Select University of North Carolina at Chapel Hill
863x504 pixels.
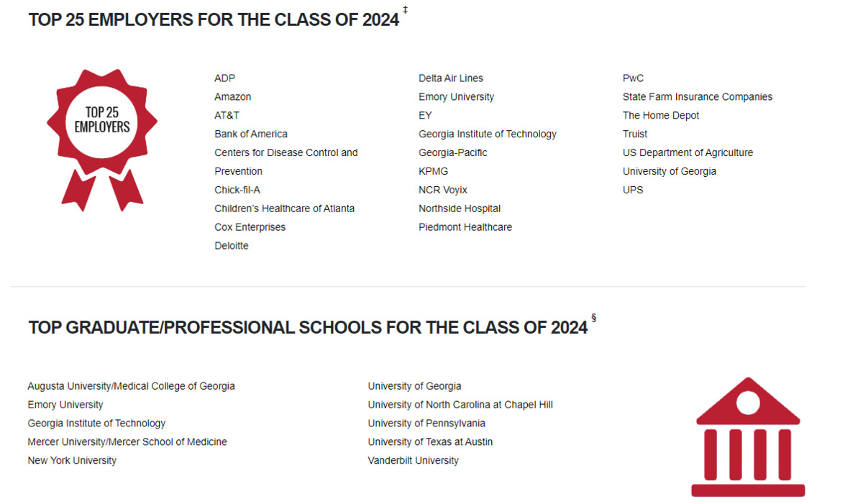point(460,405)
